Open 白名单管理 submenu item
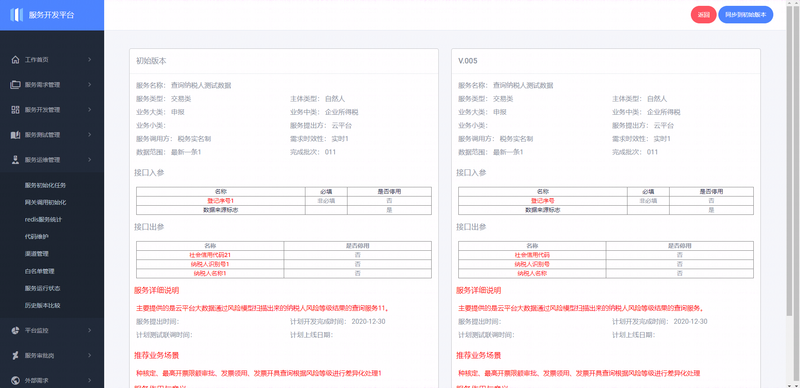800x388 pixels. click(x=39, y=271)
